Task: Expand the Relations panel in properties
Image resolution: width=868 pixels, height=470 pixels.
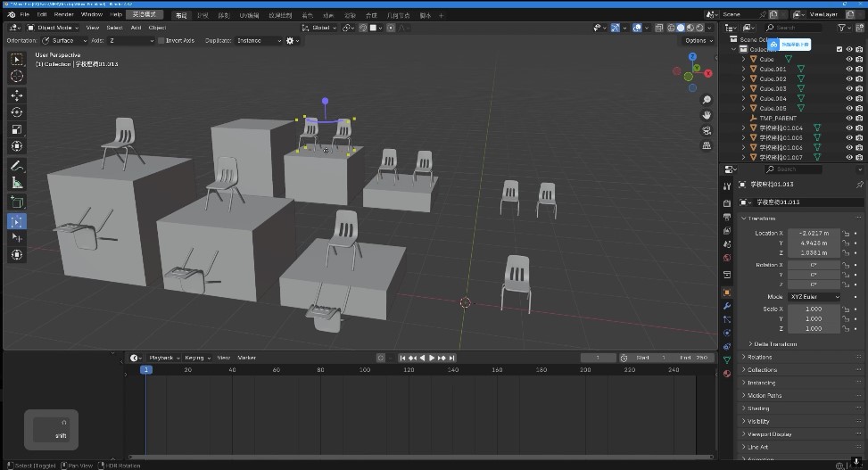Action: [758, 357]
